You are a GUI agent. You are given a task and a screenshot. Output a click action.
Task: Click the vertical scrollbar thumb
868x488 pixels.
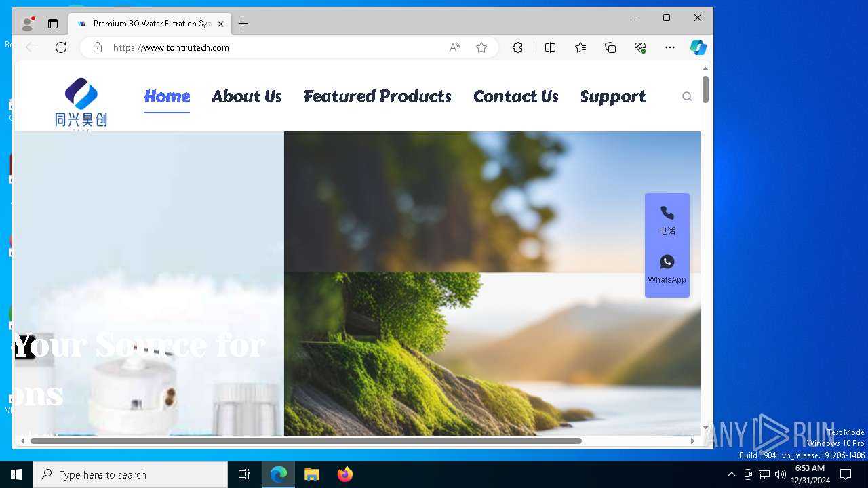(x=705, y=89)
